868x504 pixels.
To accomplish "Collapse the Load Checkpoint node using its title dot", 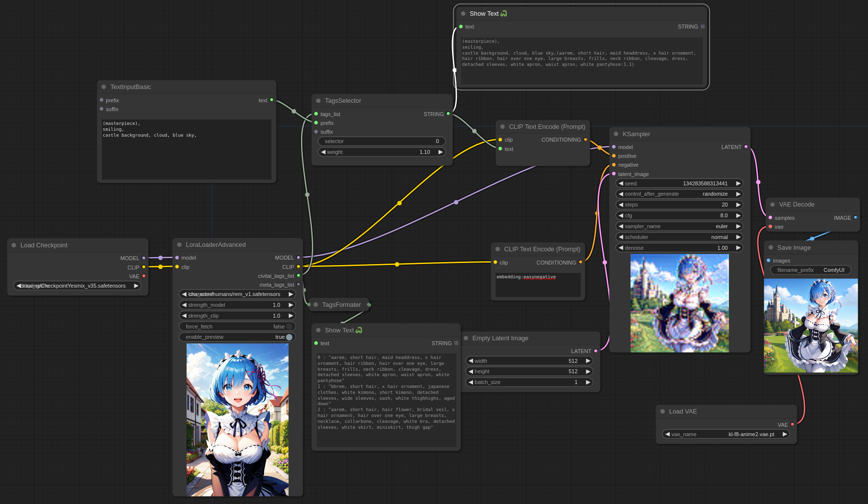I will pyautogui.click(x=14, y=245).
